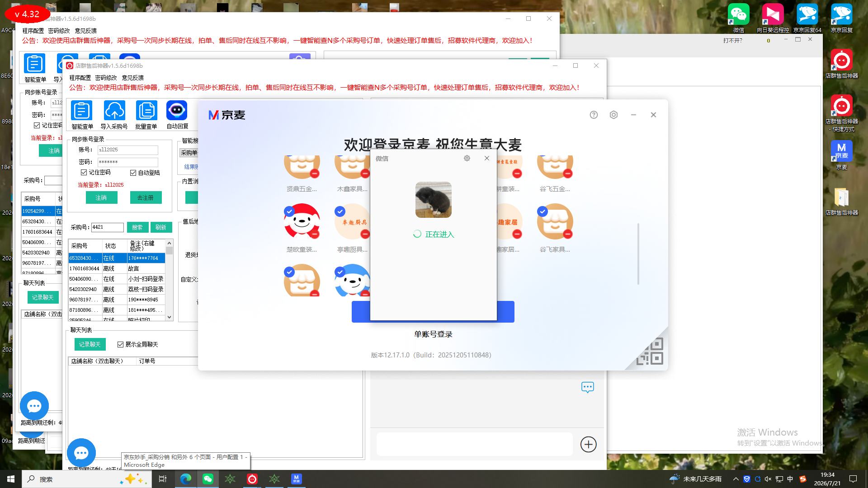Open the 店群售后神器 desktop folder

click(842, 201)
